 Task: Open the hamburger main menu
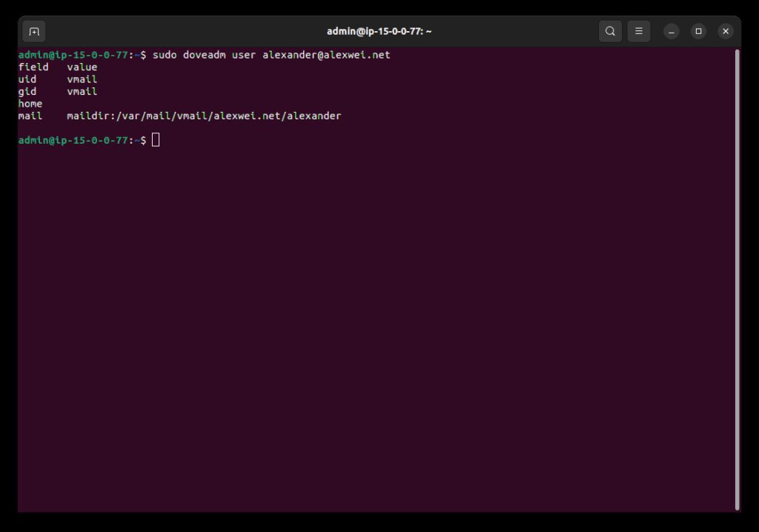coord(639,31)
